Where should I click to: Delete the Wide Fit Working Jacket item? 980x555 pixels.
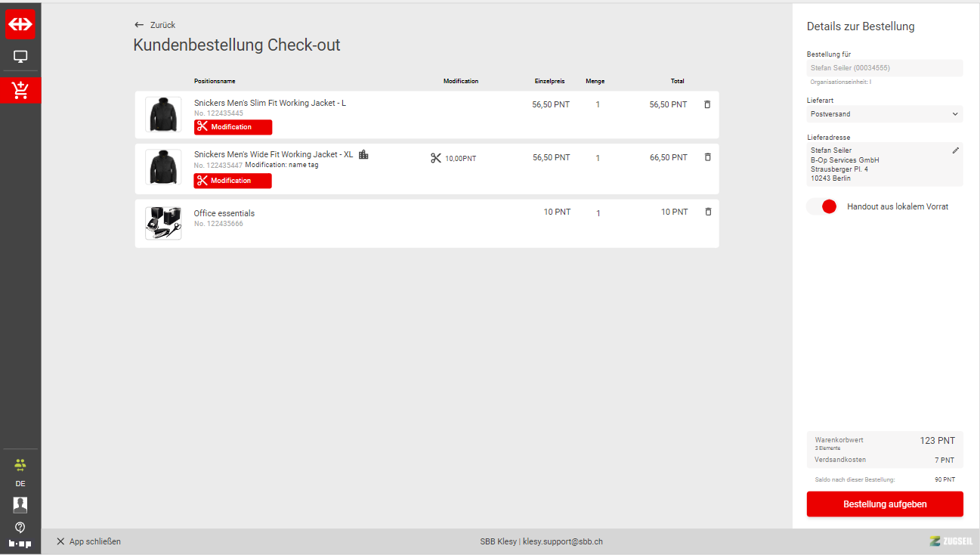[707, 157]
